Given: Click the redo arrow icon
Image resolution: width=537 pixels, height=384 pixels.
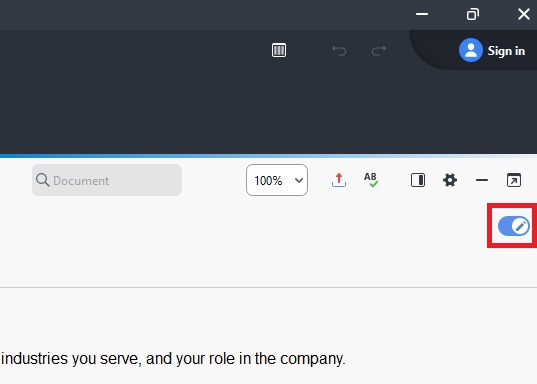Looking at the screenshot, I should tap(379, 51).
